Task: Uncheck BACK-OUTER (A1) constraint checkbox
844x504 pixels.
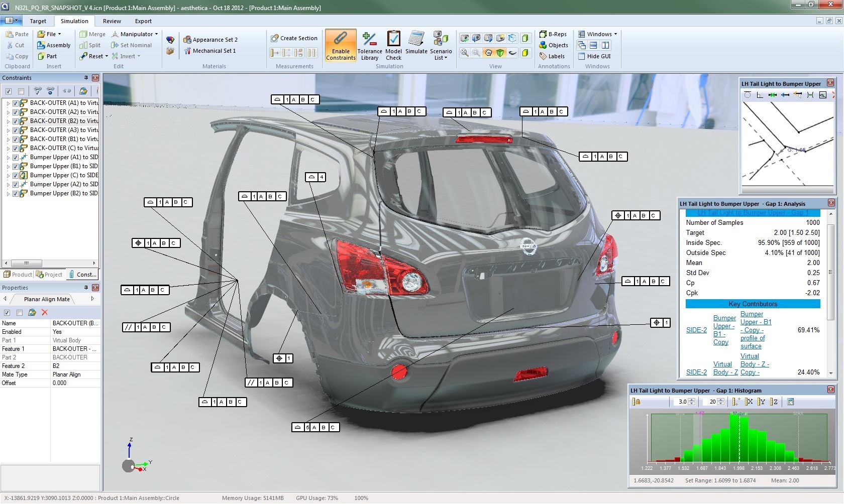Action: (x=16, y=103)
